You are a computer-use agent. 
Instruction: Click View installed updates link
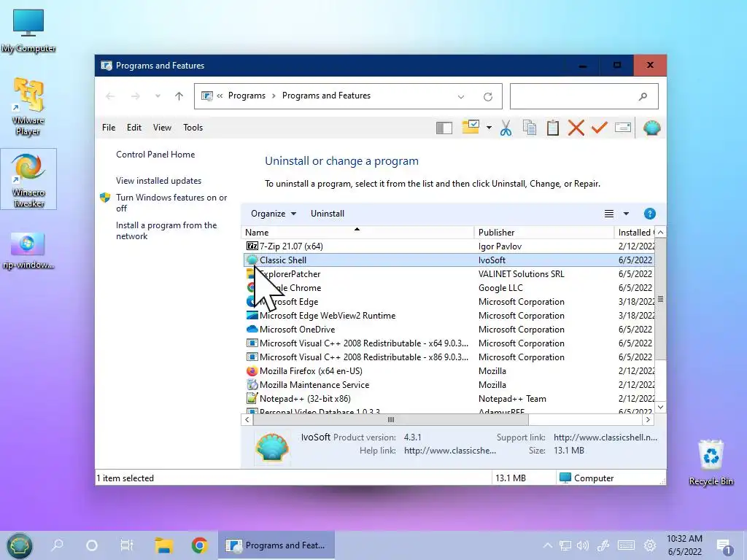(158, 181)
